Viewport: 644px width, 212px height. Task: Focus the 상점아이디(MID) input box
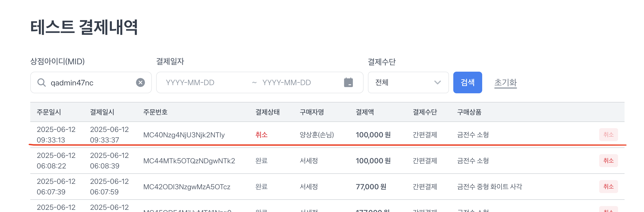click(91, 82)
